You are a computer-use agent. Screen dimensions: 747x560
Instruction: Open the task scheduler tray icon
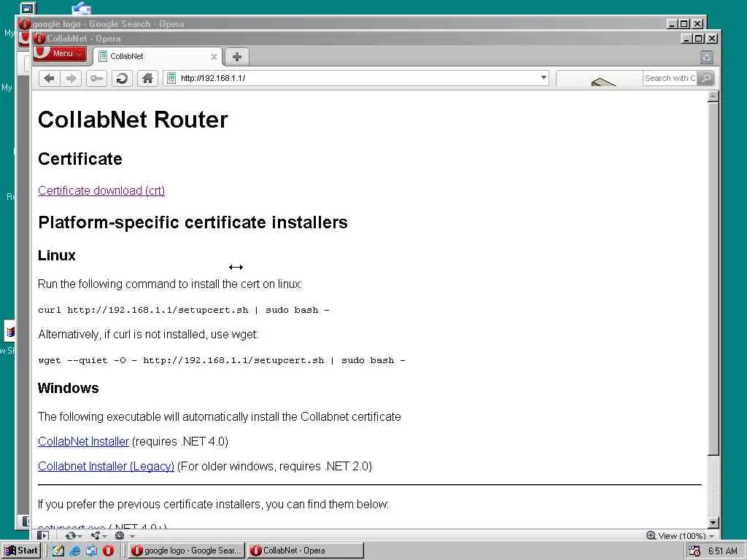click(x=694, y=551)
